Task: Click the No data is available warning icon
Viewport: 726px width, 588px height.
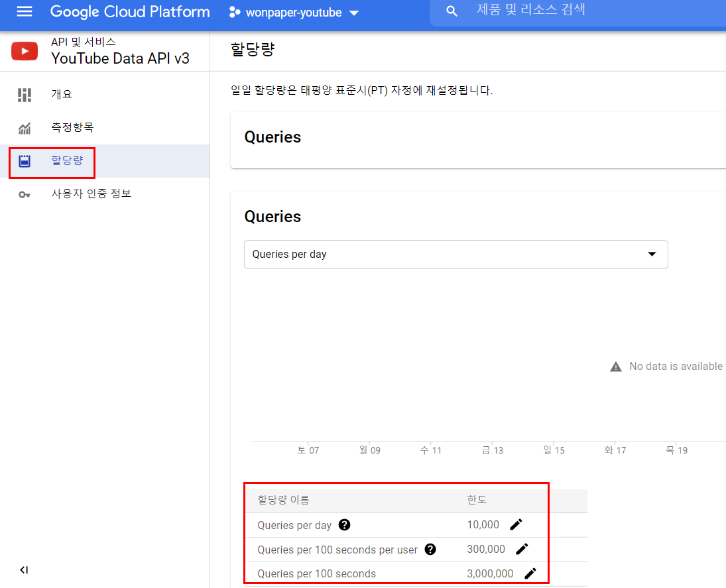Action: [x=616, y=367]
